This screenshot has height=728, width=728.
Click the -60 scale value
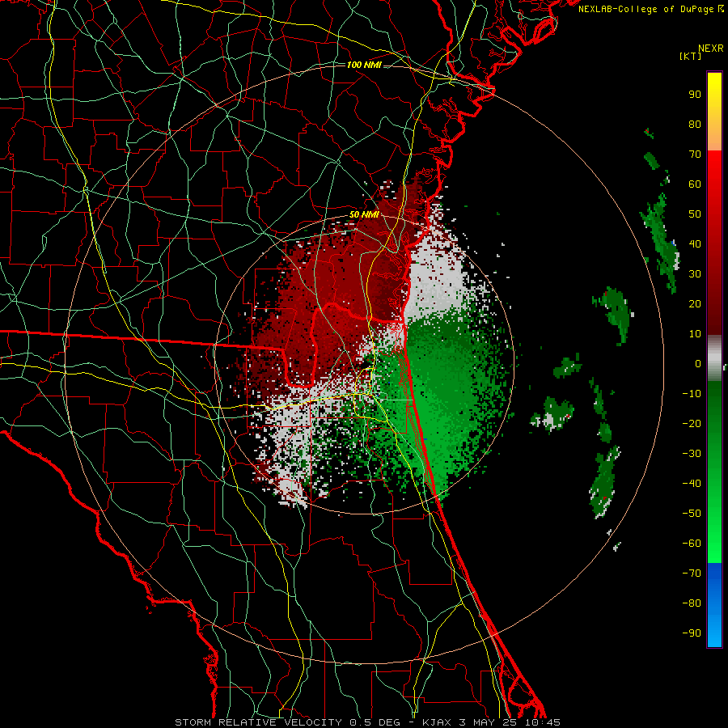tap(692, 544)
